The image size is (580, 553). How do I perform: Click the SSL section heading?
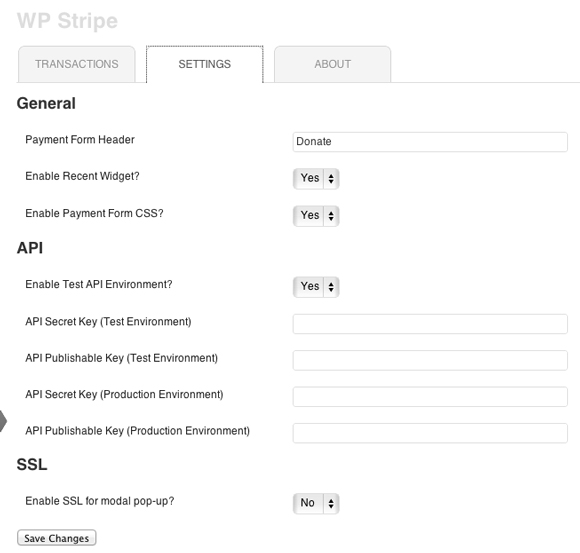[x=32, y=464]
